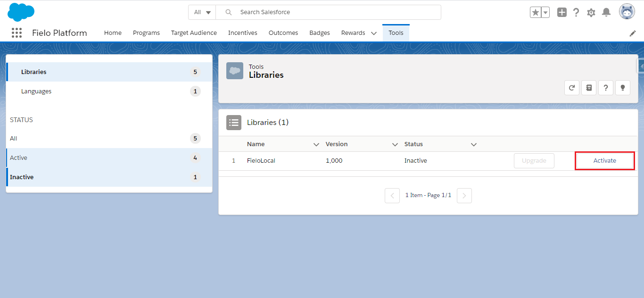Open the Incentives tab
This screenshot has width=644, height=298.
pos(243,33)
